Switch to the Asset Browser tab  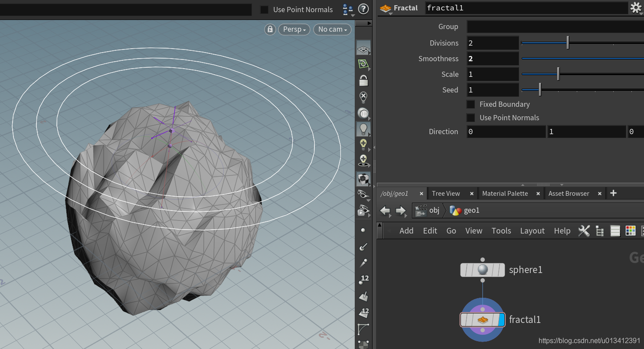coord(569,194)
